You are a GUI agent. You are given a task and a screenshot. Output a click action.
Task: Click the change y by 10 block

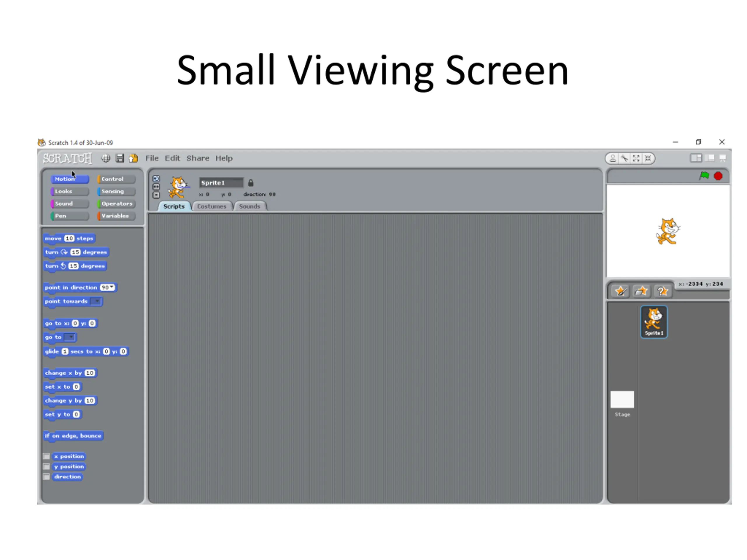click(x=70, y=401)
